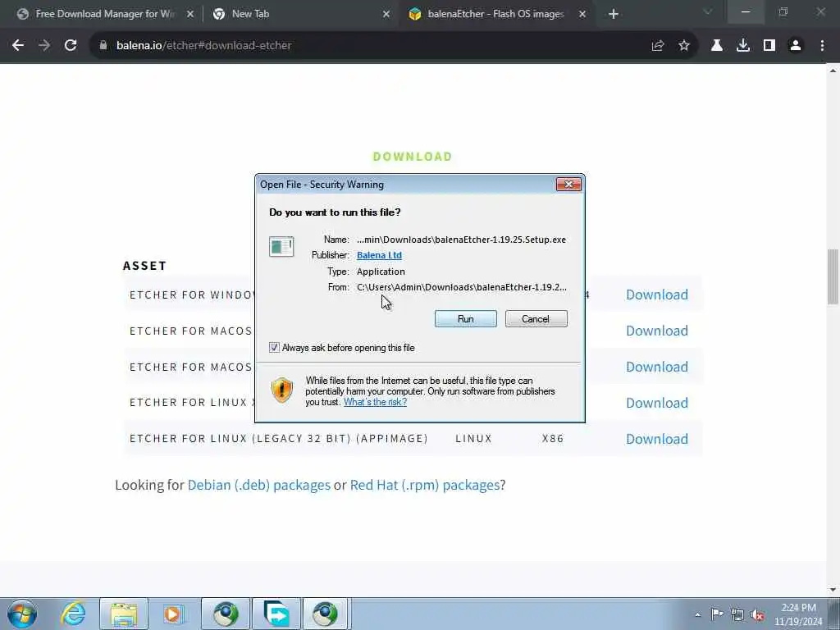
Task: Open the Debian (.deb) packages link
Action: coord(258,485)
